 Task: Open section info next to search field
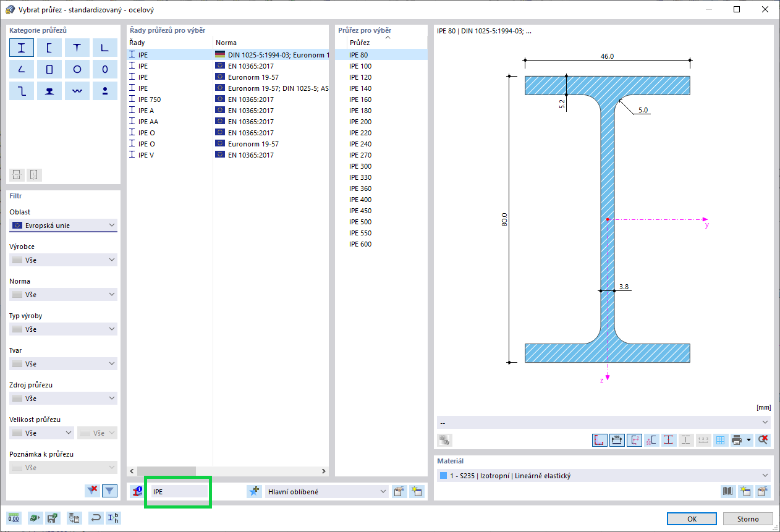coord(138,492)
